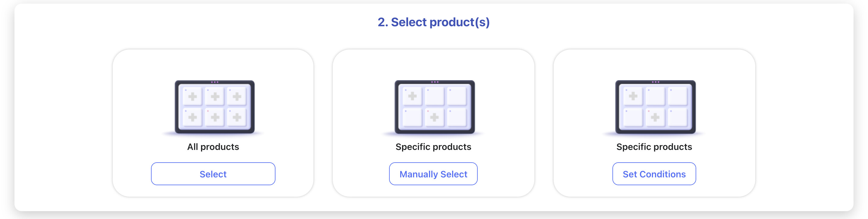The image size is (868, 219).
Task: Click the "2. Select product(s)" heading
Action: pyautogui.click(x=433, y=22)
